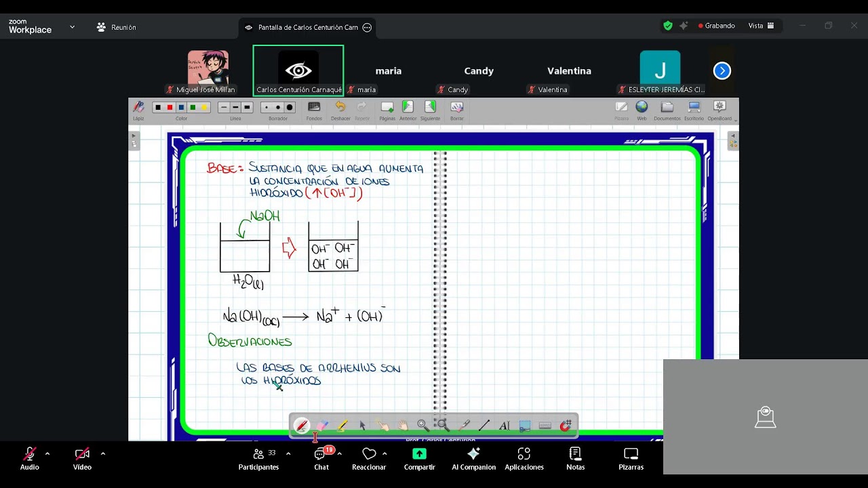Switch to Escritorio desktop mode
The height and width of the screenshot is (488, 868).
click(694, 110)
